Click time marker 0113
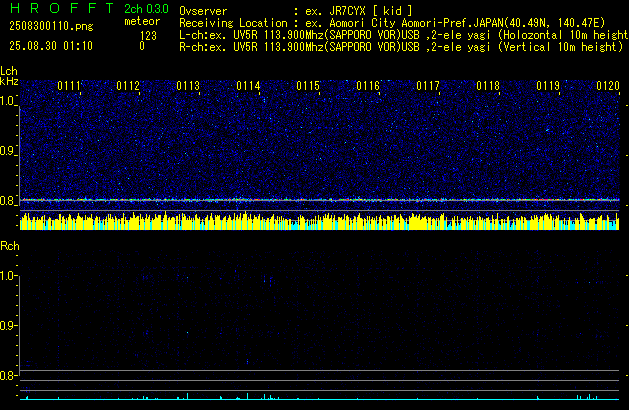The height and width of the screenshot is (410, 629). pyautogui.click(x=188, y=86)
